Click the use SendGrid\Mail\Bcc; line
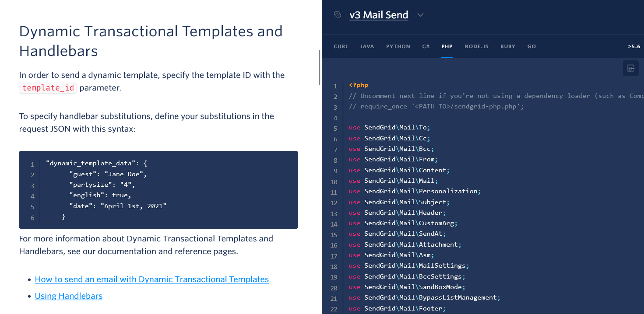644x314 pixels. click(x=391, y=149)
